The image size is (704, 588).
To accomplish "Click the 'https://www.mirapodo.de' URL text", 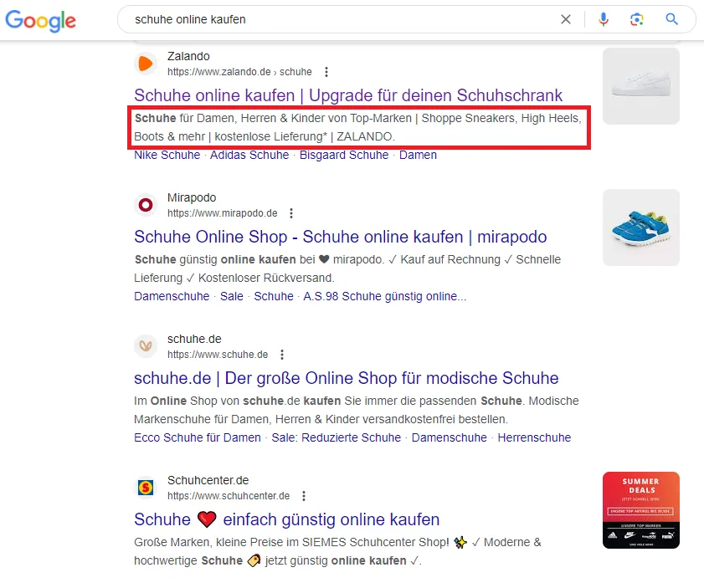I will (x=222, y=213).
